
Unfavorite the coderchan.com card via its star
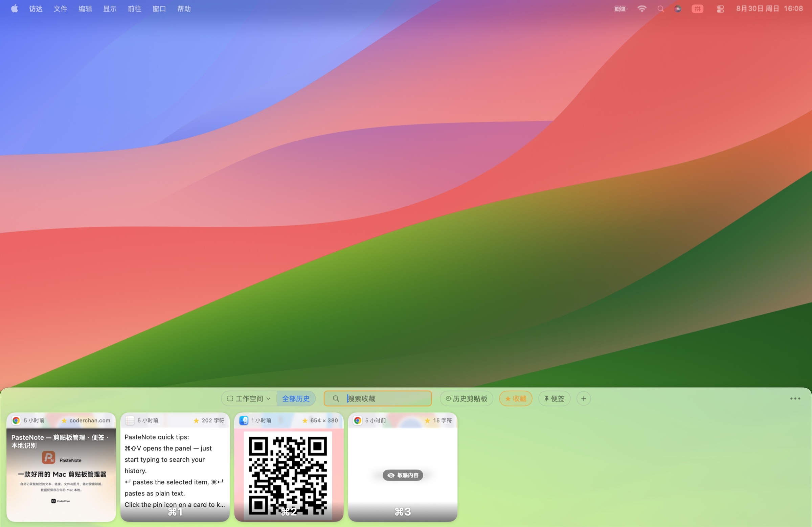click(x=64, y=420)
